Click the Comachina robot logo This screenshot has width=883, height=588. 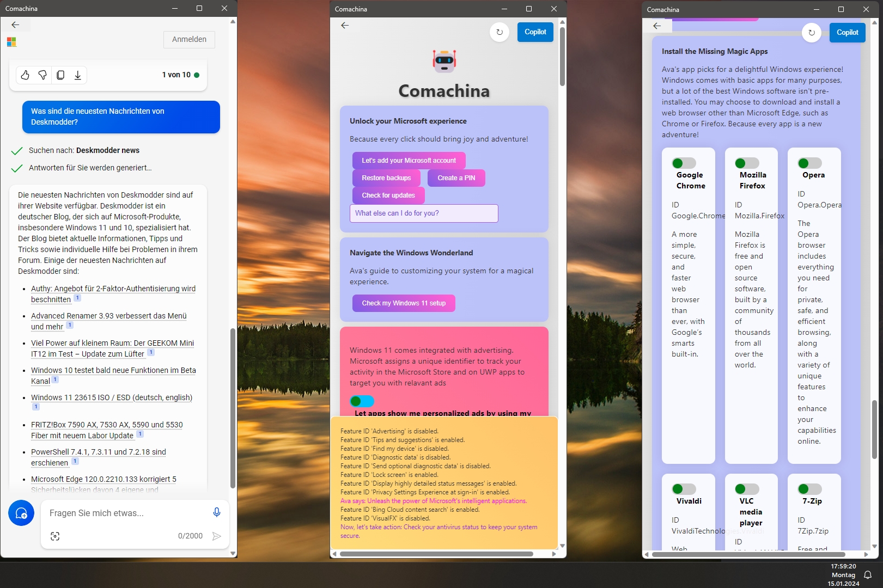click(444, 61)
